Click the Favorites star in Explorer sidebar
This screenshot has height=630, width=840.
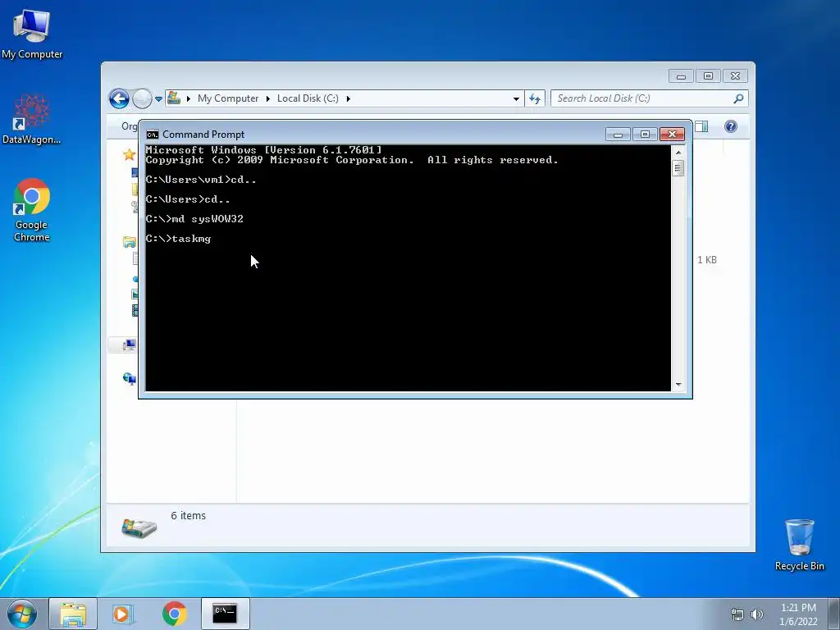pos(129,155)
